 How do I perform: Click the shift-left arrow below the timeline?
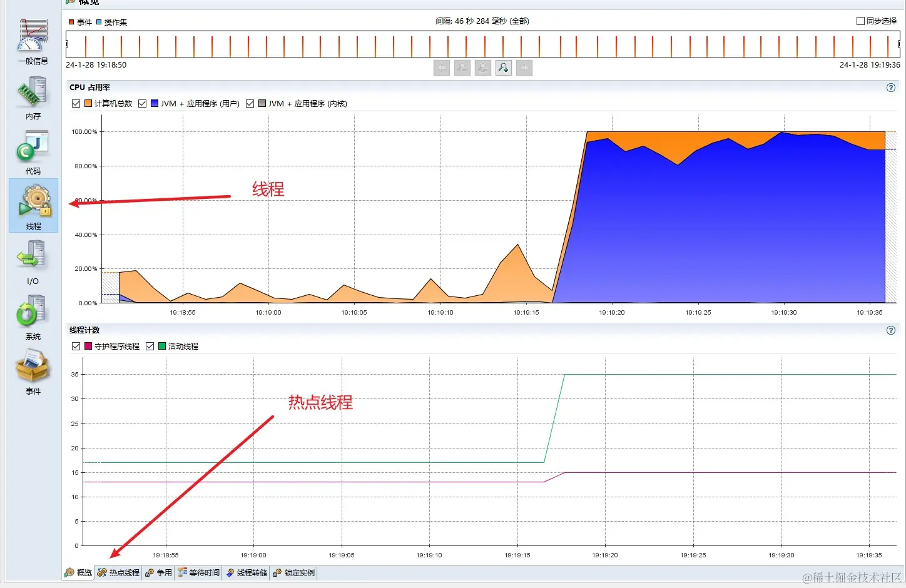click(442, 68)
